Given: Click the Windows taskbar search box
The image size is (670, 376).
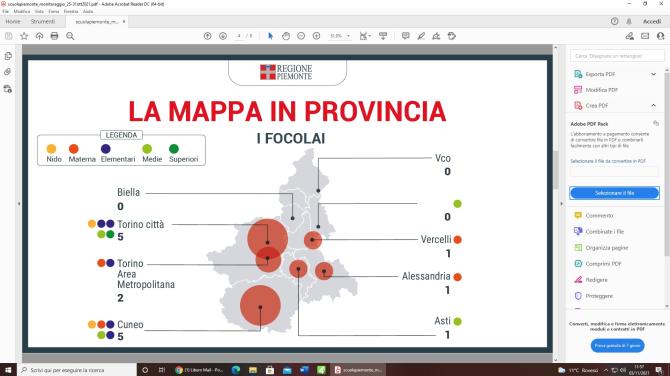Looking at the screenshot, I should coord(77,370).
